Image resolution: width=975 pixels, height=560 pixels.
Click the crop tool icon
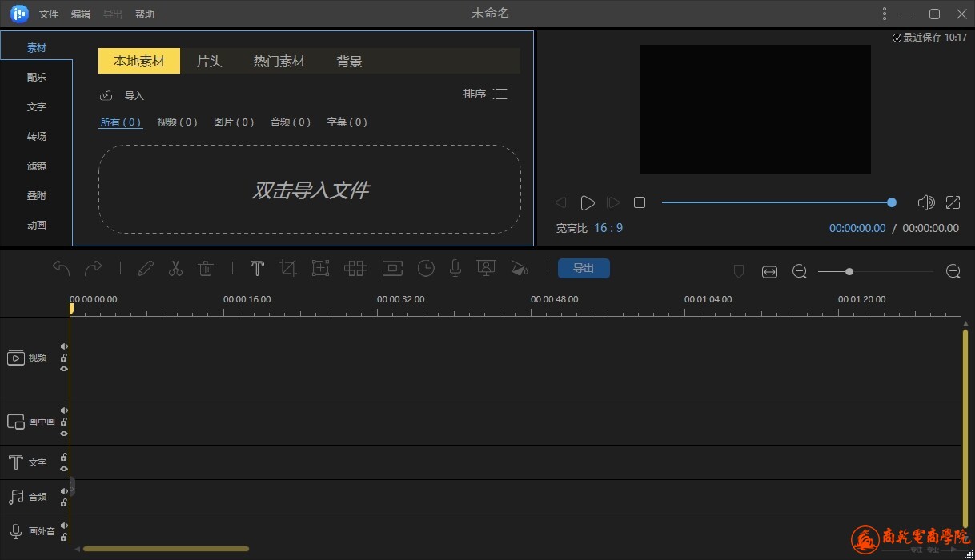click(288, 269)
